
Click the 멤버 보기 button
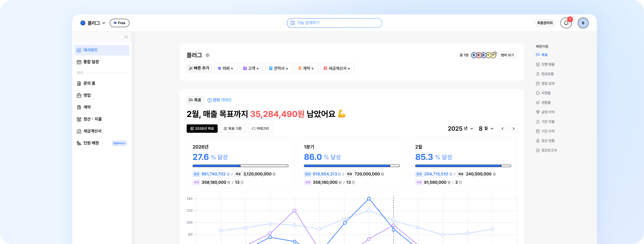pyautogui.click(x=507, y=55)
